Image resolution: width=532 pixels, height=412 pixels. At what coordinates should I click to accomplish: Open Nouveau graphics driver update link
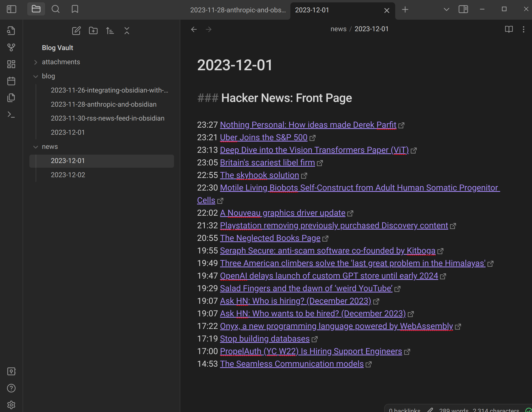pos(283,213)
